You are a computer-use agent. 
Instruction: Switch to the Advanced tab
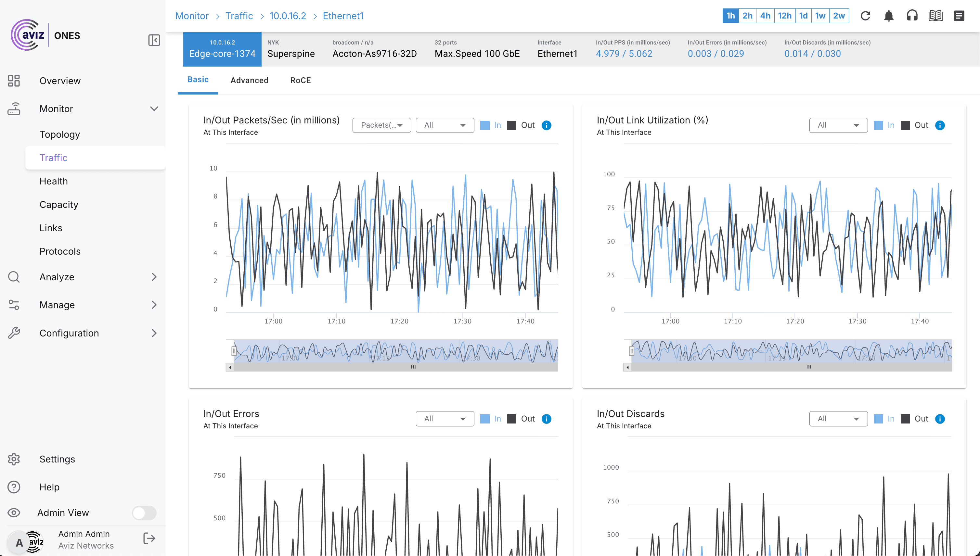tap(249, 80)
